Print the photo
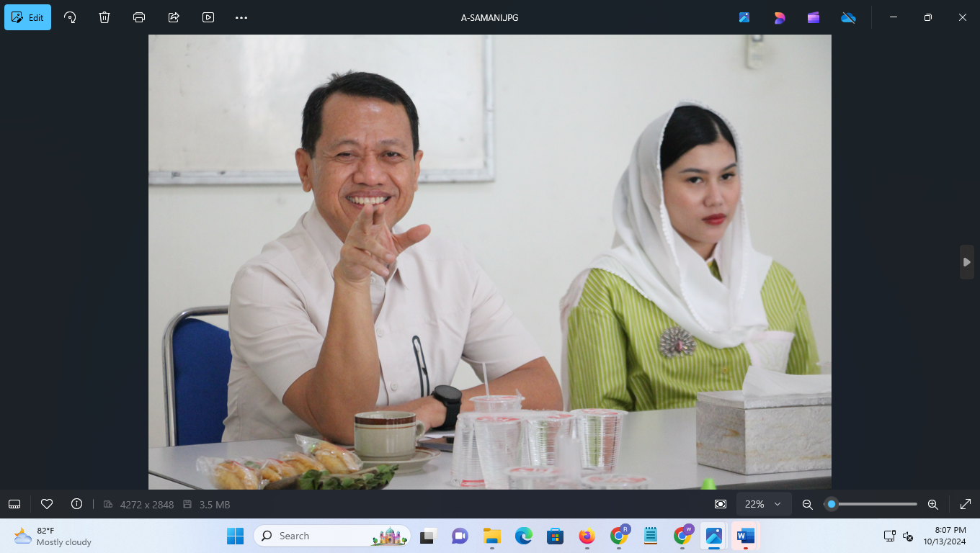Image resolution: width=980 pixels, height=553 pixels. [138, 17]
